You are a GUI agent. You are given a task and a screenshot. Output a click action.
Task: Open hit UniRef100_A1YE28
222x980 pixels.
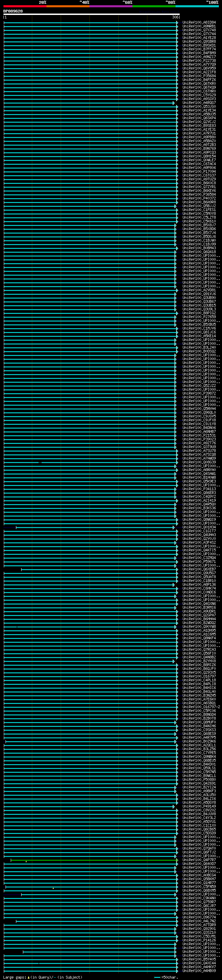click(x=199, y=38)
